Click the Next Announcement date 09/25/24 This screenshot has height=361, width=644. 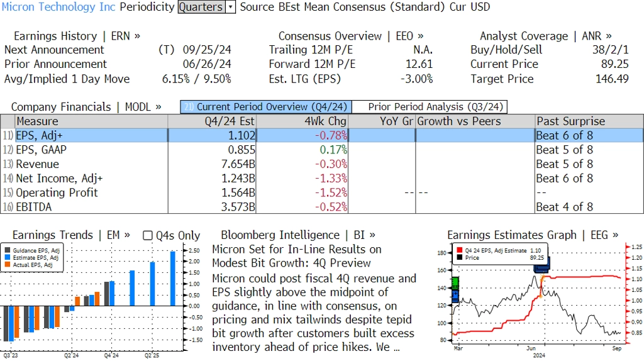tap(207, 50)
